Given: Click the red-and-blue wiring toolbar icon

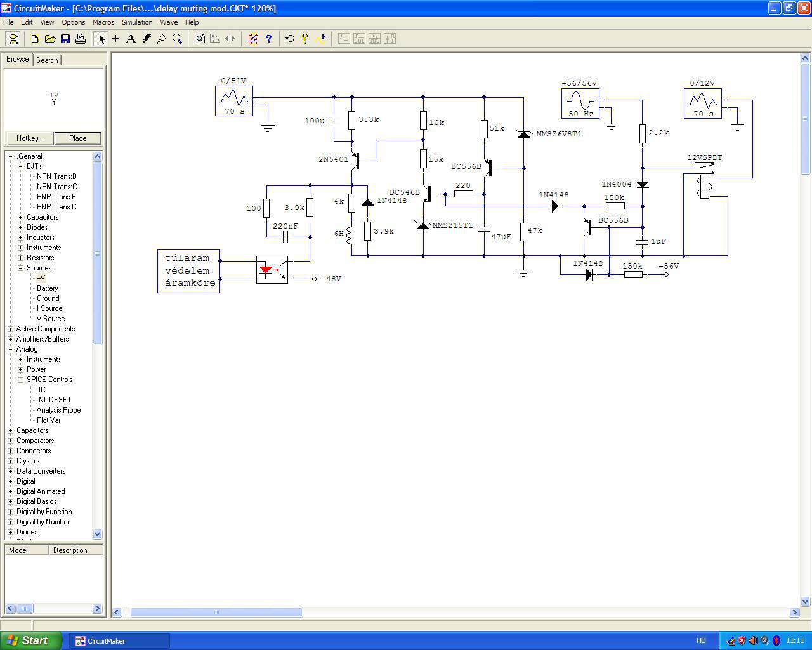Looking at the screenshot, I should tap(253, 39).
